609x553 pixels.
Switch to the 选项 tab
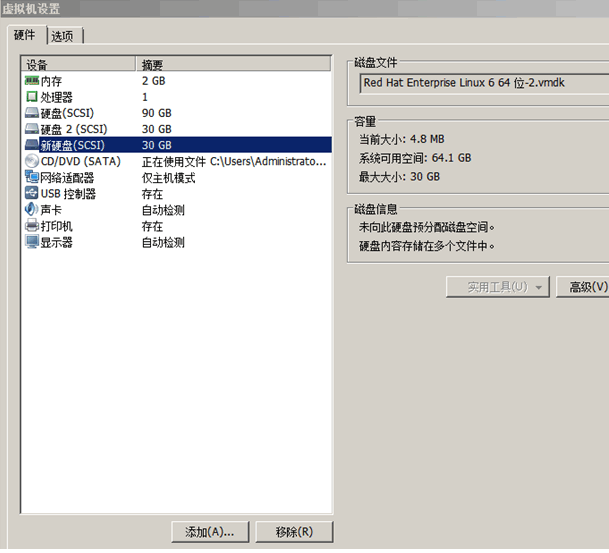click(x=64, y=36)
